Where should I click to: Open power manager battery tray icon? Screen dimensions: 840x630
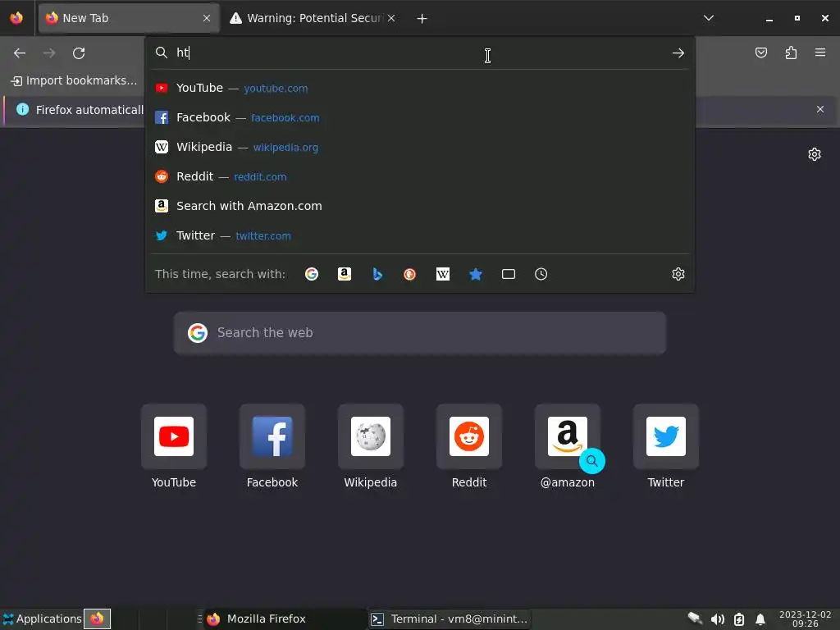tap(739, 619)
